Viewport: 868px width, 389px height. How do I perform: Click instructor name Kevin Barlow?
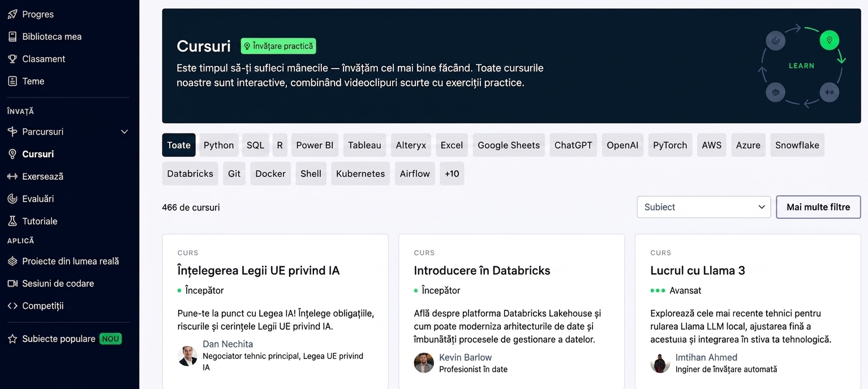coord(465,357)
